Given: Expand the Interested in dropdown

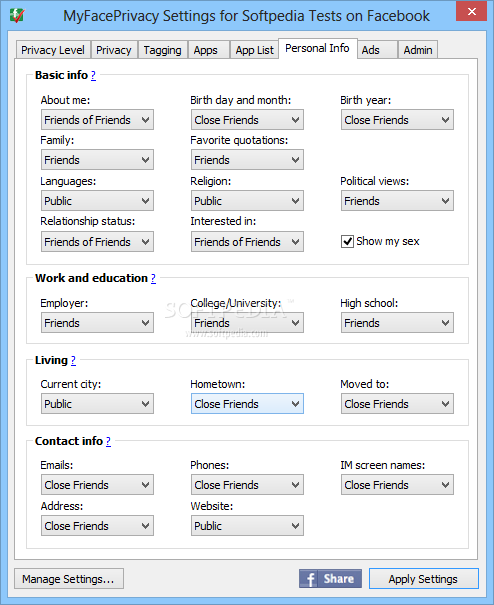Looking at the screenshot, I should [x=247, y=242].
